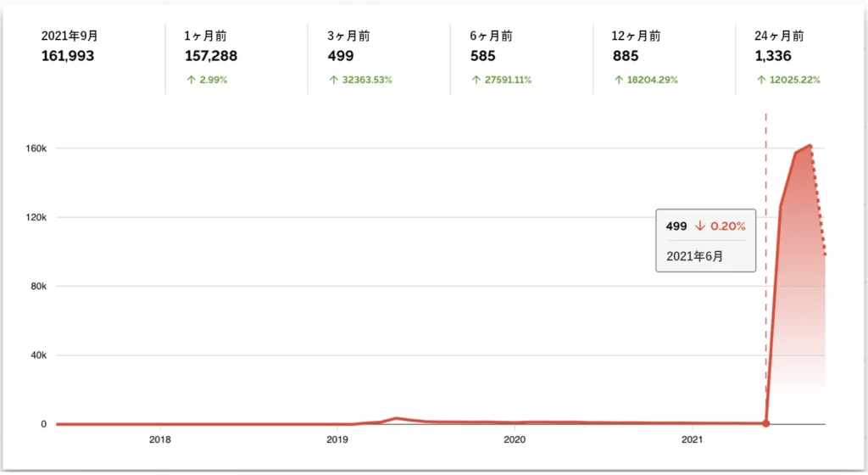Choose the 3ヶ月前 comparison label
The image size is (868, 475).
pyautogui.click(x=348, y=36)
